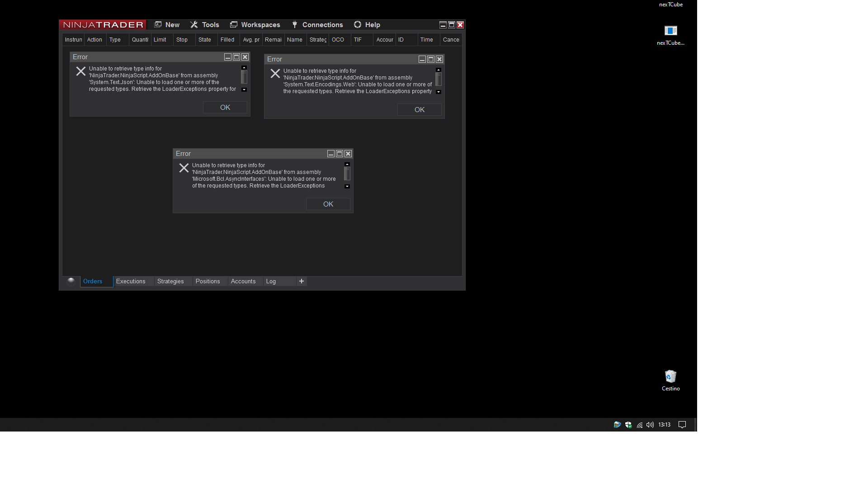The image size is (868, 488).
Task: Click OK in the System.Text.Encodings.Web error dialog
Action: pos(420,110)
